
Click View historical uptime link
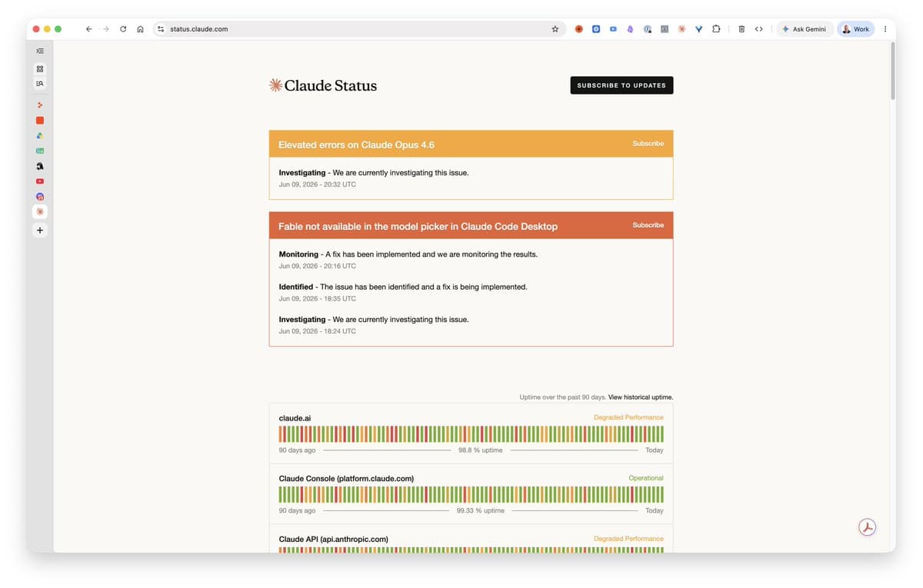click(641, 397)
